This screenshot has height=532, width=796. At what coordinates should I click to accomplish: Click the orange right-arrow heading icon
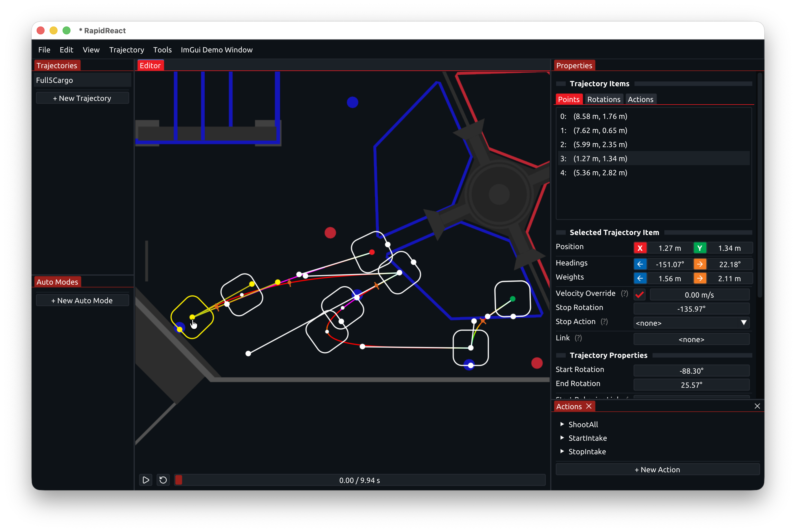(700, 264)
